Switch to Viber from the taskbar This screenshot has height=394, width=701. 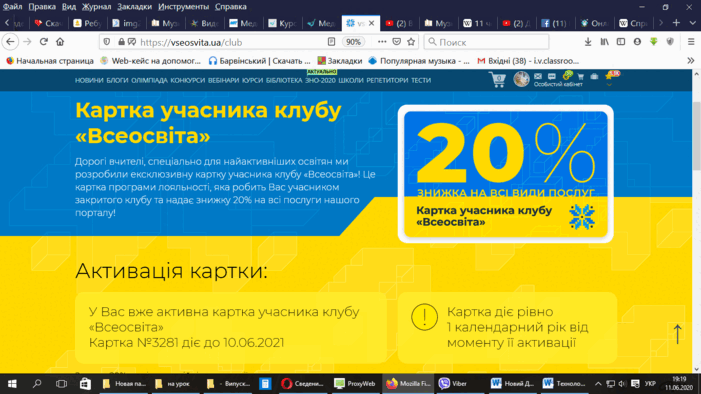coord(454,384)
